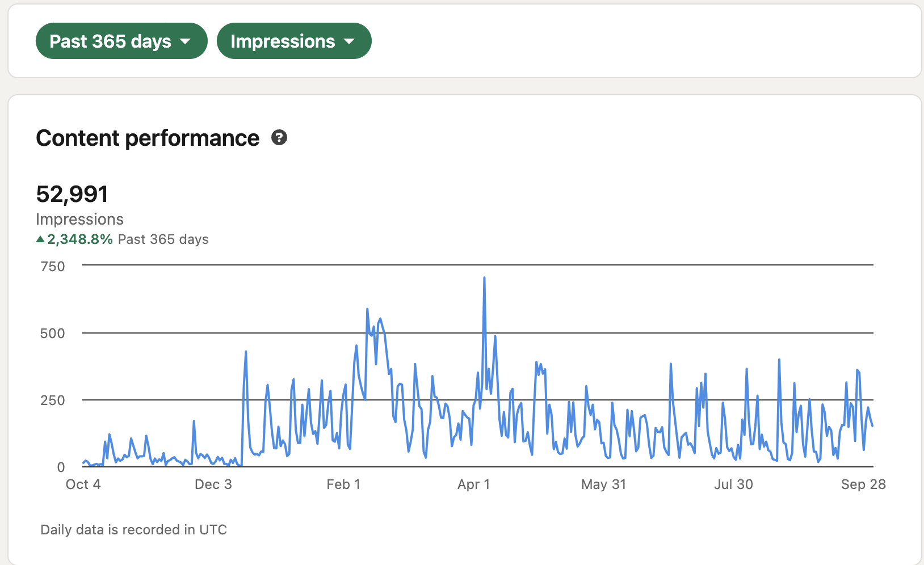Viewport: 924px width, 565px height.
Task: Open the Past 365 days dropdown
Action: tap(121, 41)
